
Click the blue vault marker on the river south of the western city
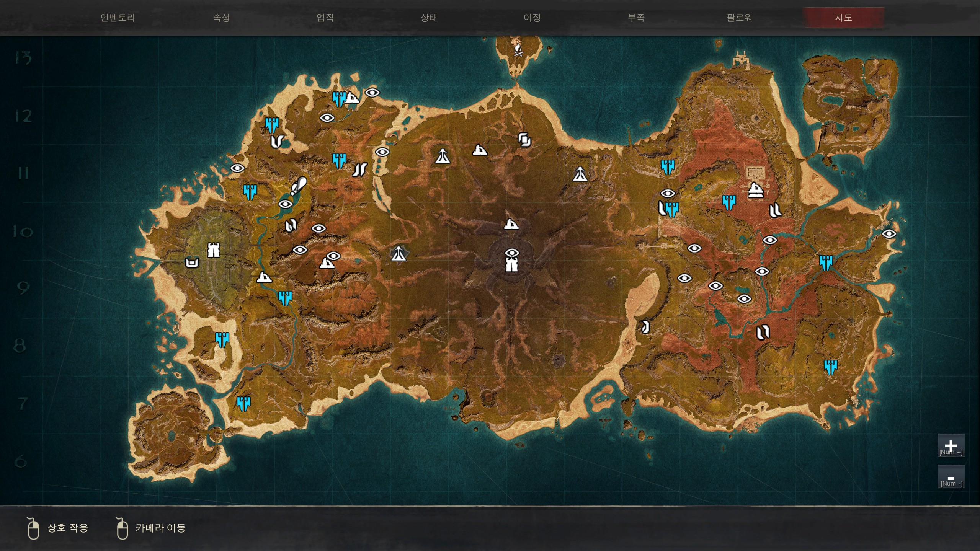click(x=285, y=298)
